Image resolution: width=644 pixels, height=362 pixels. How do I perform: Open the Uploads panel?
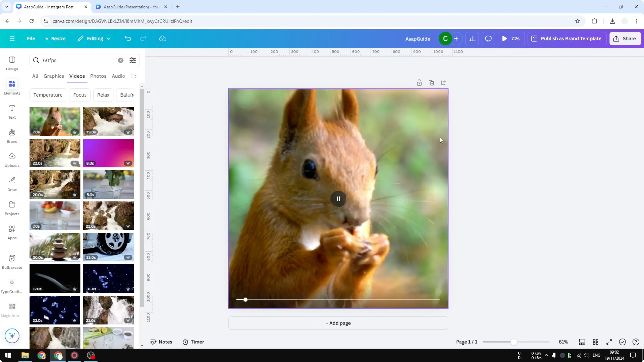click(x=12, y=160)
